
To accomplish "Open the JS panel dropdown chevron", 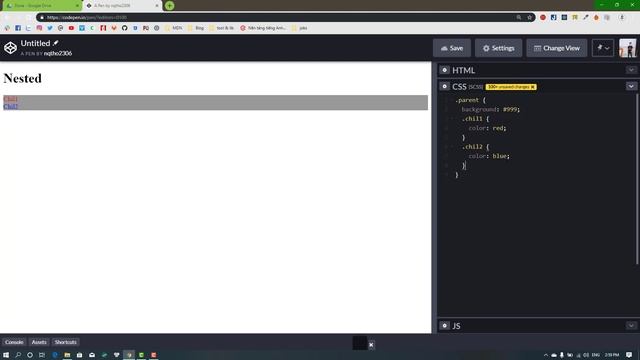I will click(x=631, y=325).
